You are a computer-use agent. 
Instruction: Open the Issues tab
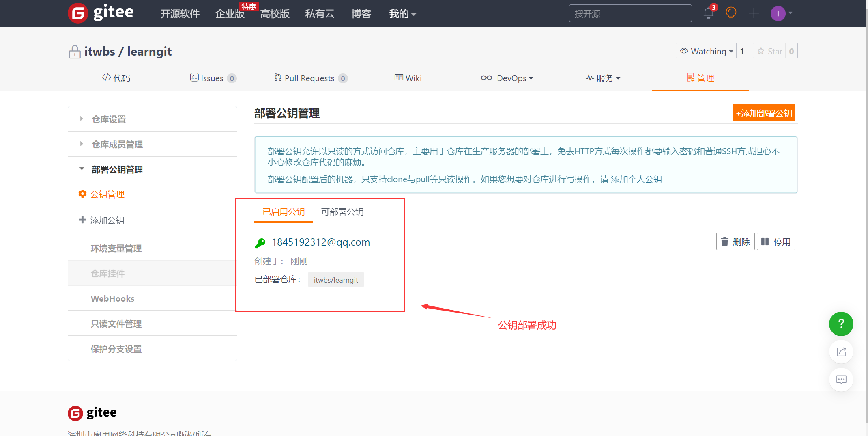(213, 78)
